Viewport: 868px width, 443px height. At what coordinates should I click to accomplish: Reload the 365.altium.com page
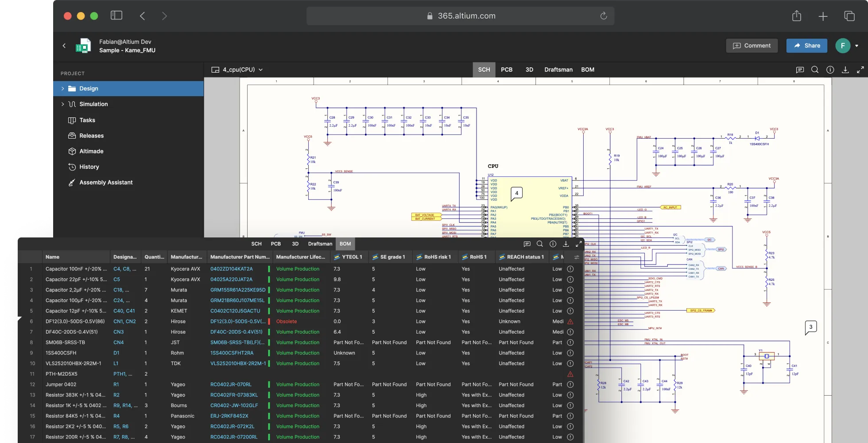click(604, 16)
